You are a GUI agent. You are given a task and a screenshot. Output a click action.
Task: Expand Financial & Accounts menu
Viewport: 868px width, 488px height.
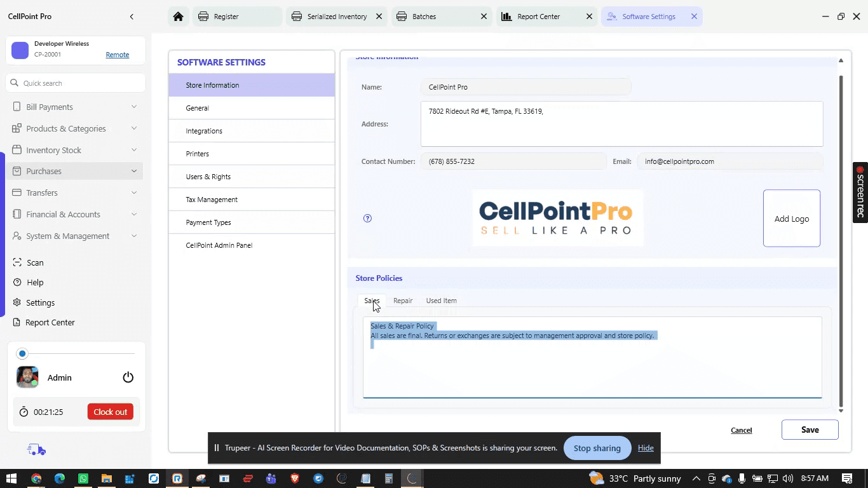(74, 214)
